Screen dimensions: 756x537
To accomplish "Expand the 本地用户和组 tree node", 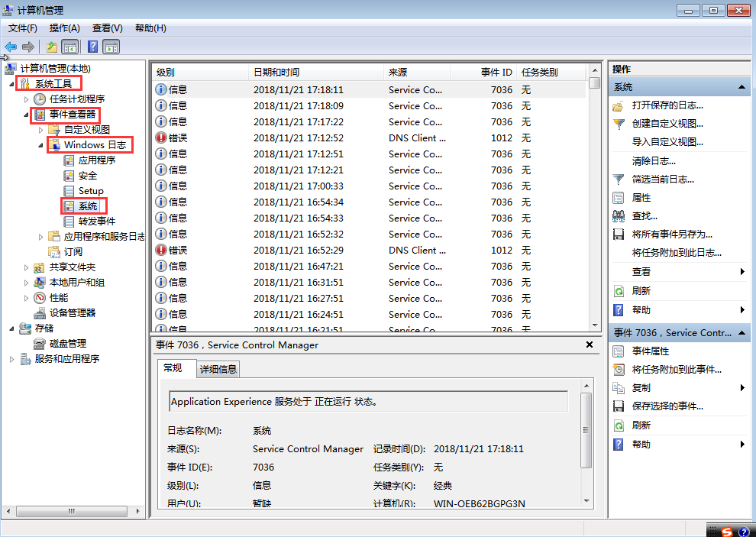I will (x=27, y=283).
